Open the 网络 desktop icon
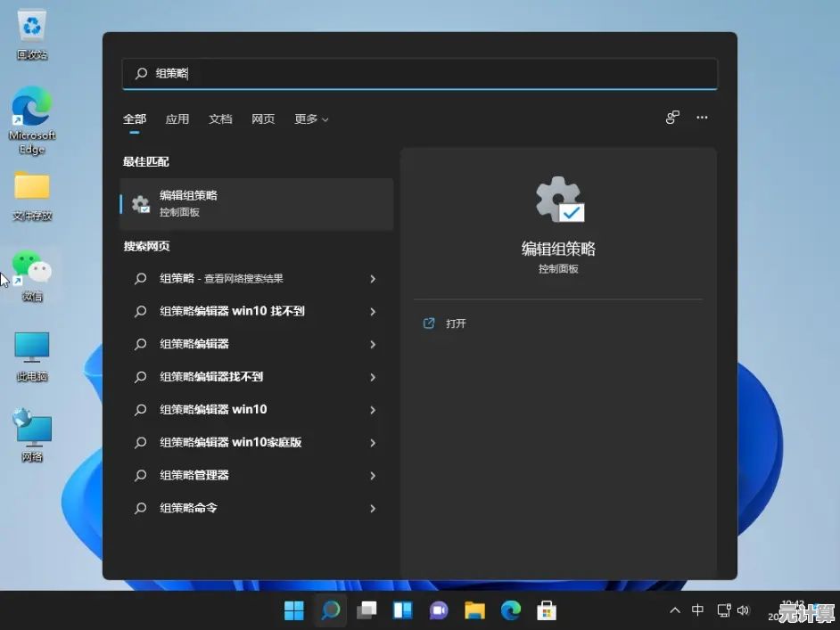This screenshot has width=840, height=630. coord(32,435)
